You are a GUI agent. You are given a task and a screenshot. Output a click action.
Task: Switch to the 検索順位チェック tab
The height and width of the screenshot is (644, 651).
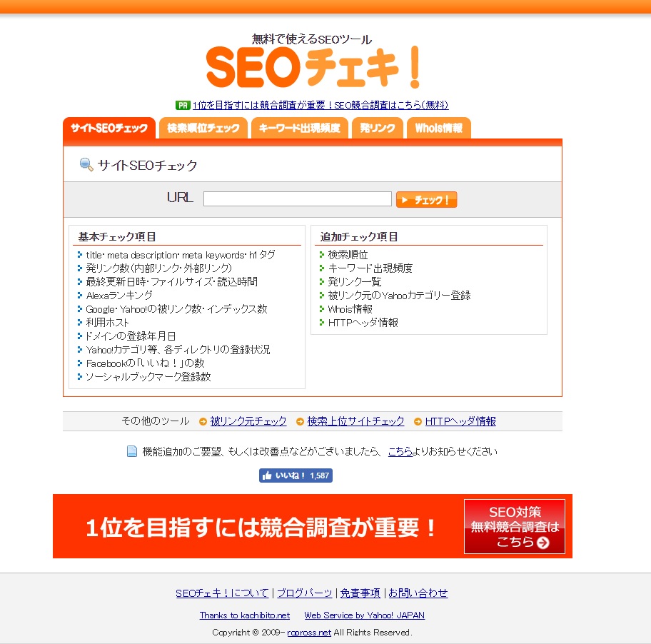tap(203, 128)
